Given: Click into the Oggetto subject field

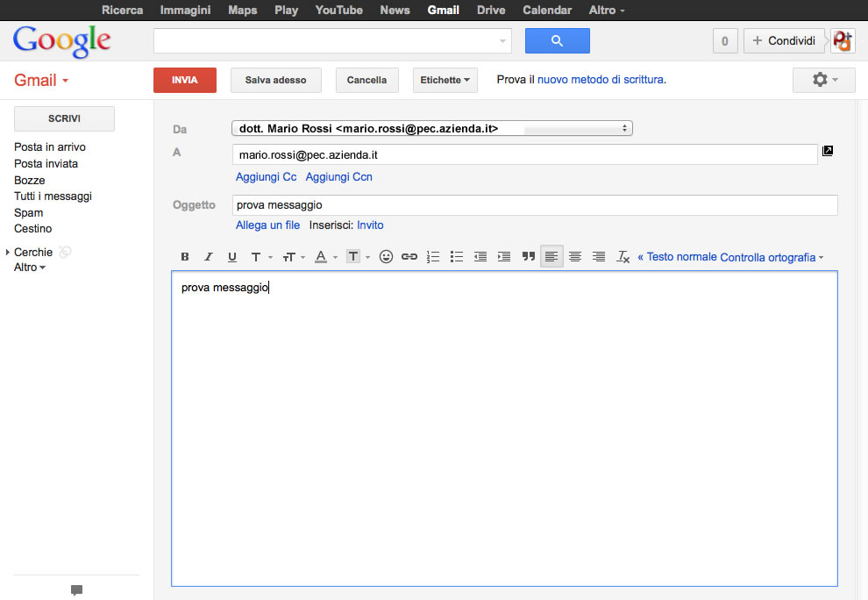Looking at the screenshot, I should pyautogui.click(x=535, y=205).
